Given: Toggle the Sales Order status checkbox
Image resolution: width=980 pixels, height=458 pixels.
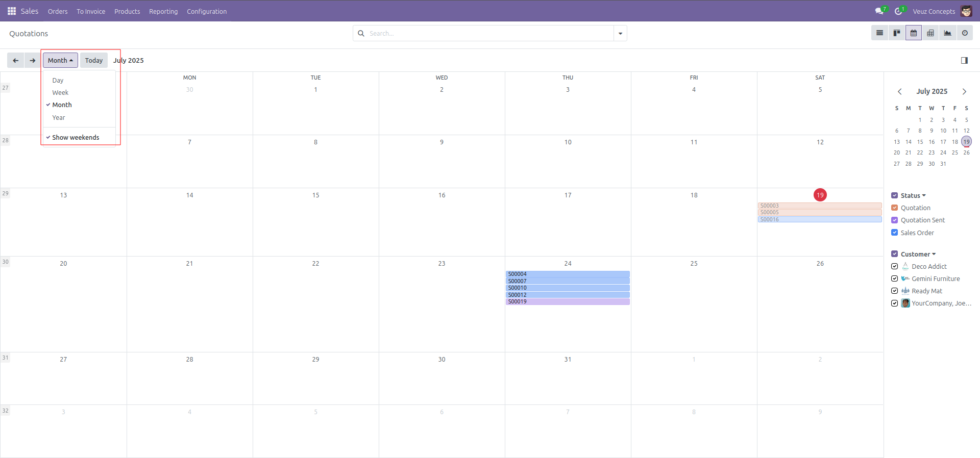Looking at the screenshot, I should pyautogui.click(x=894, y=233).
